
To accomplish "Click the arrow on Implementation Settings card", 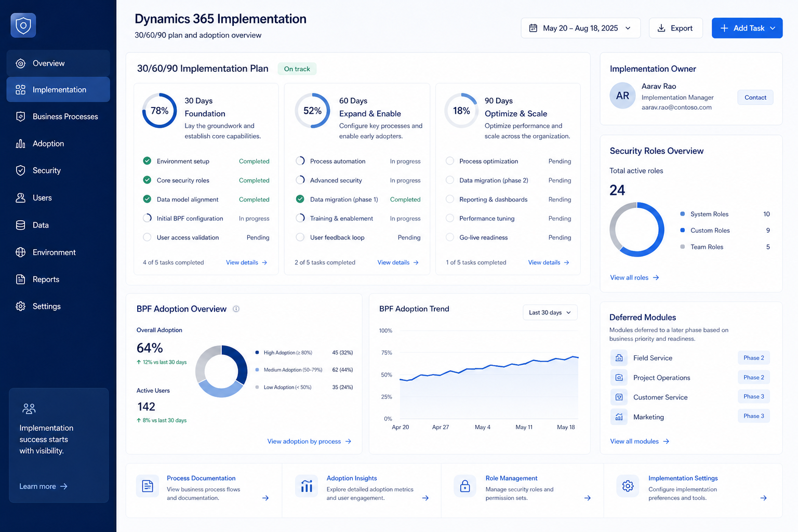I will pyautogui.click(x=764, y=498).
